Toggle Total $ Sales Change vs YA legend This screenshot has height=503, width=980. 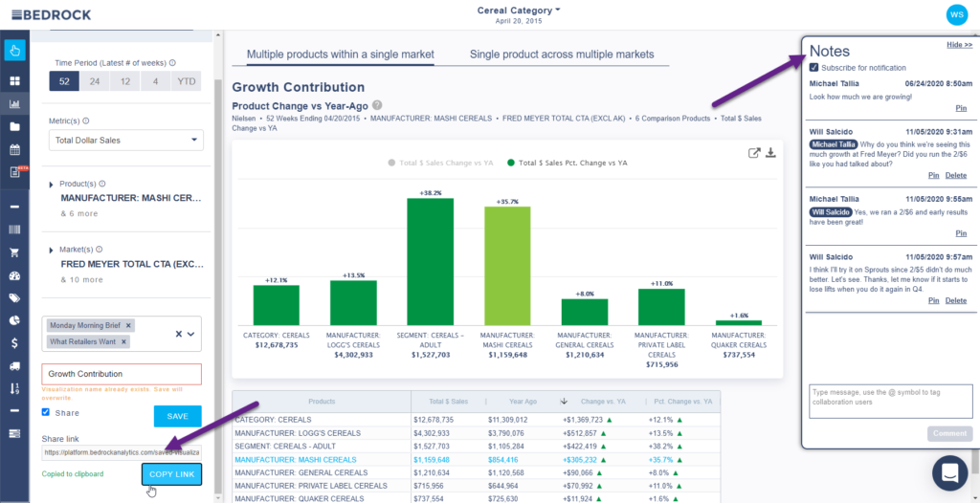tap(440, 164)
